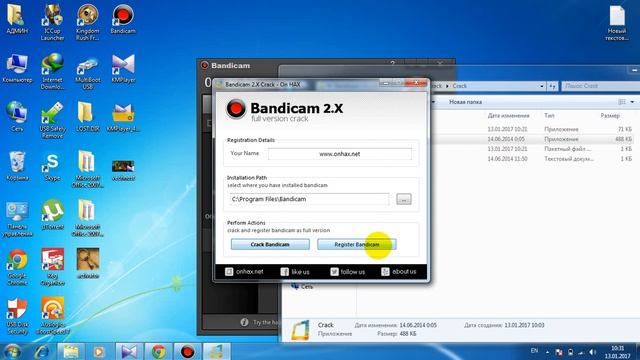The image size is (640, 360).
Task: Click the Explorer search field 'Поиск: Crack'
Action: click(x=600, y=86)
